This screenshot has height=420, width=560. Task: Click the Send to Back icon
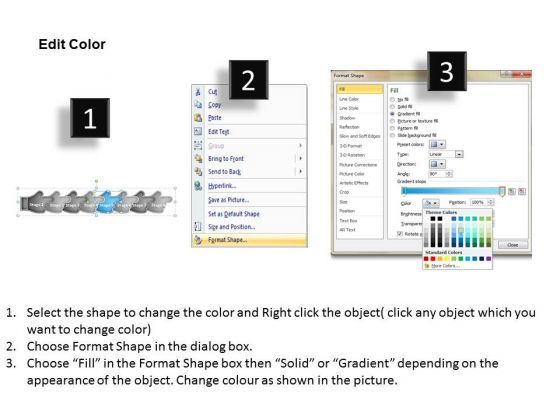pos(198,172)
